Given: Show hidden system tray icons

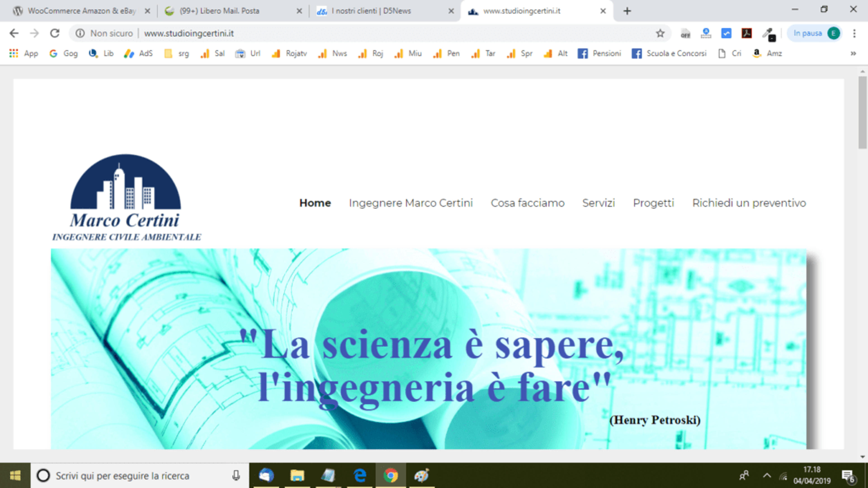Looking at the screenshot, I should (767, 476).
